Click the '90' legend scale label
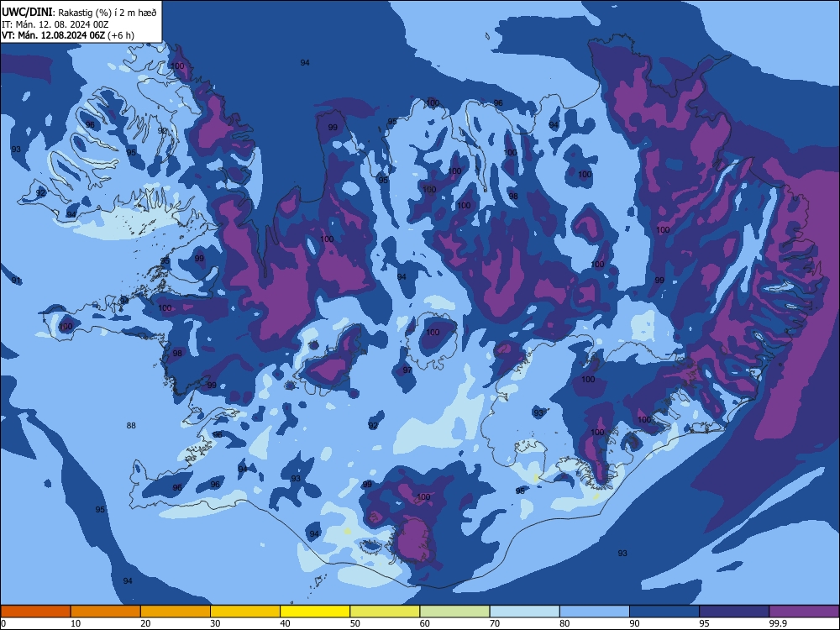 634,623
